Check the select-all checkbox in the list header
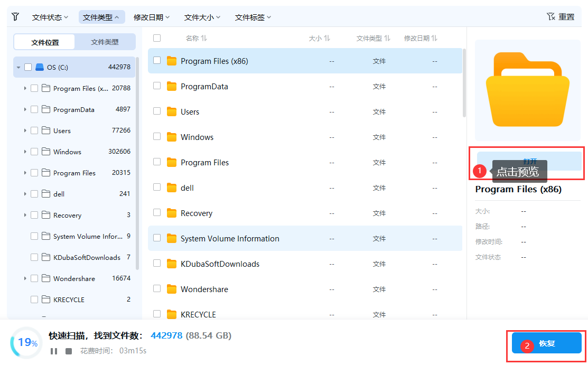 (x=156, y=38)
